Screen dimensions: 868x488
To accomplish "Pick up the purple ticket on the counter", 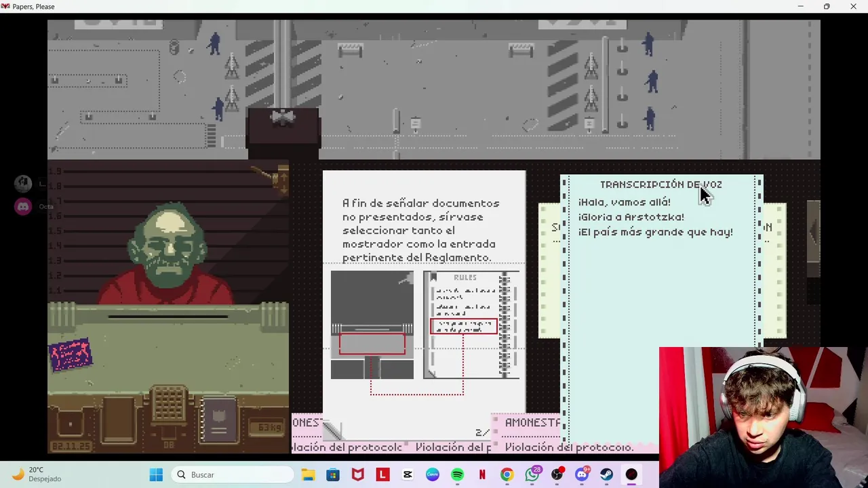I will (71, 354).
